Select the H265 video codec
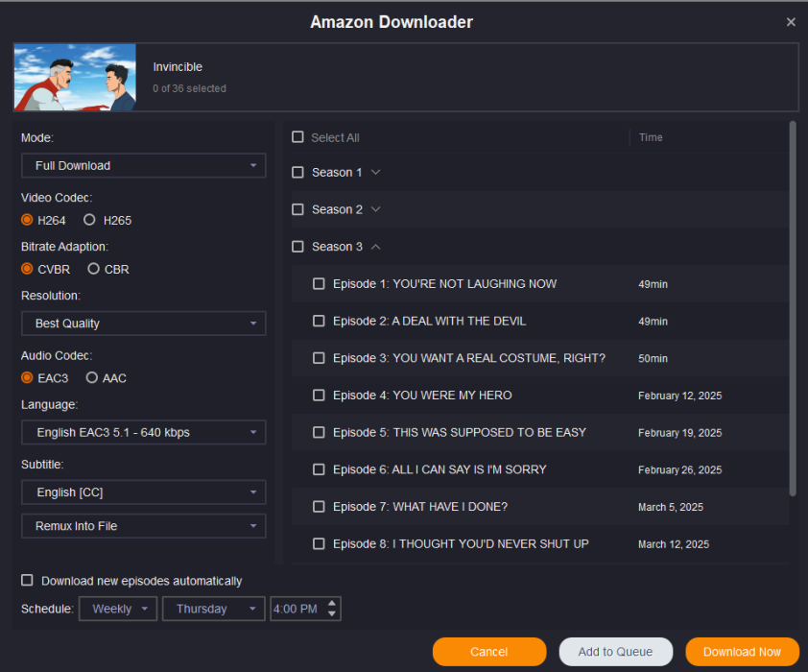This screenshot has width=808, height=672. point(89,220)
